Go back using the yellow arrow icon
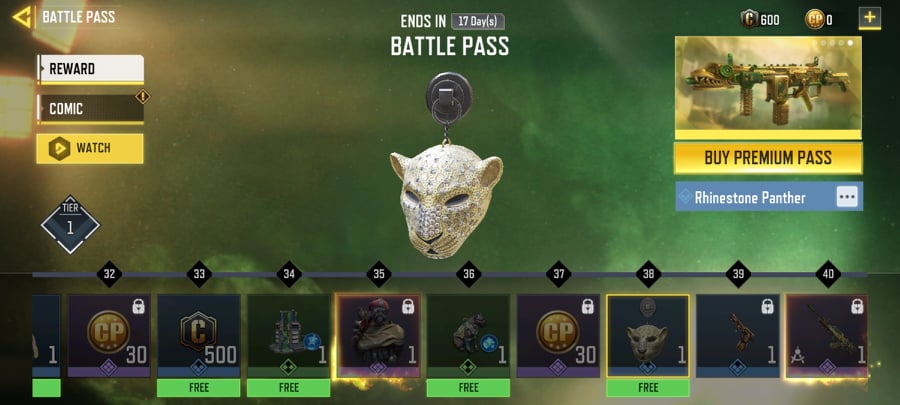Image resolution: width=900 pixels, height=405 pixels. click(22, 17)
